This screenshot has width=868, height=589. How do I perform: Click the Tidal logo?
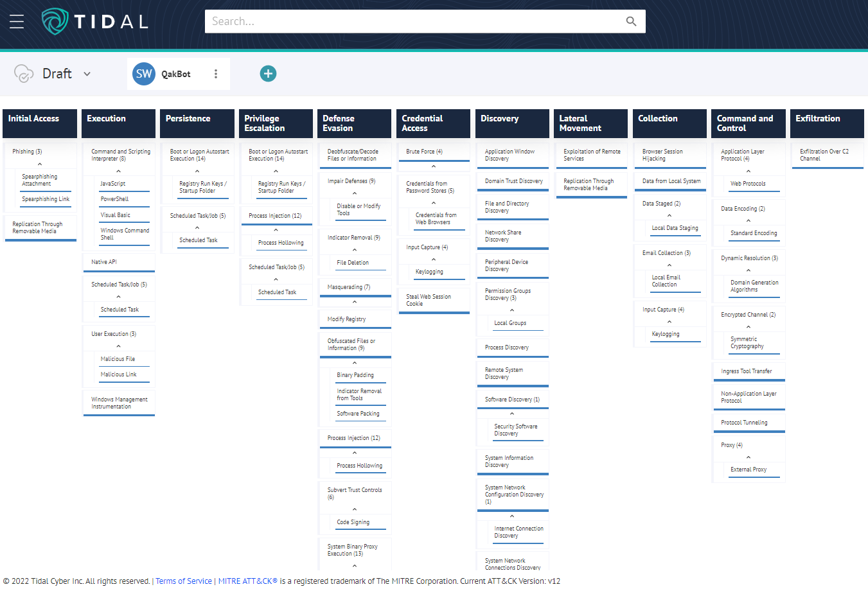[x=95, y=21]
